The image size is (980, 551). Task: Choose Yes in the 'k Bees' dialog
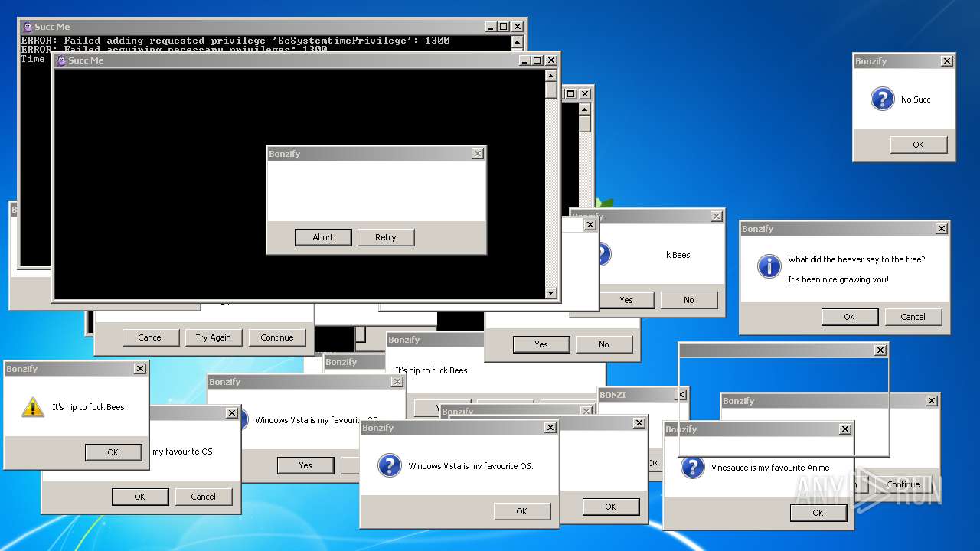[x=626, y=300]
